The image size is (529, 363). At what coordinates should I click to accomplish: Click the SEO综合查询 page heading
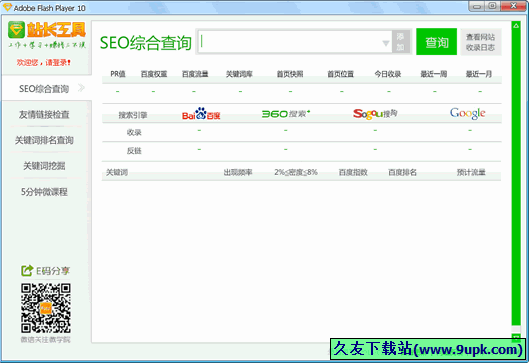point(146,43)
